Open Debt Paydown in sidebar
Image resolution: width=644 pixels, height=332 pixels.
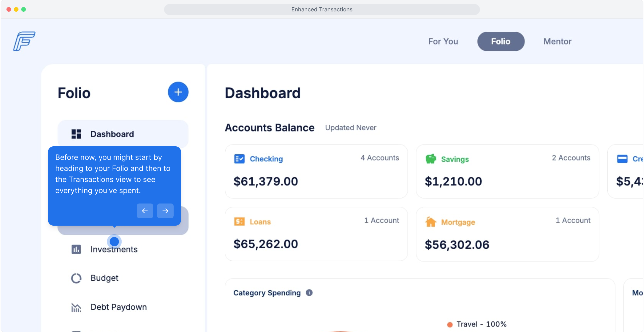(119, 307)
